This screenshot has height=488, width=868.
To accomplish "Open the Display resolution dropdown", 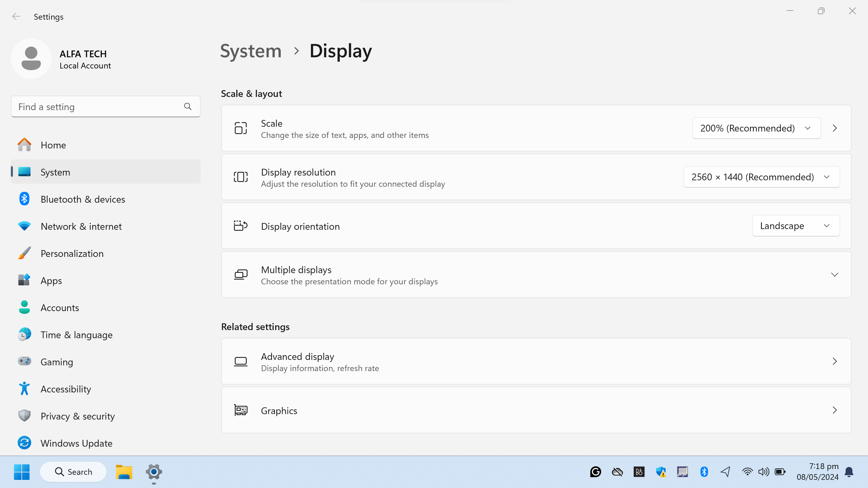I will 762,177.
